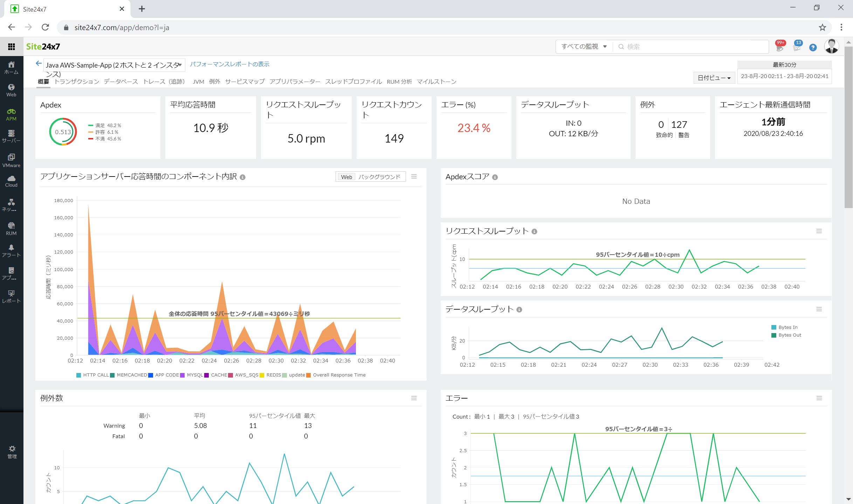This screenshot has height=504, width=853.
Task: Switch to the スレッドプロファイル tab
Action: pyautogui.click(x=353, y=82)
